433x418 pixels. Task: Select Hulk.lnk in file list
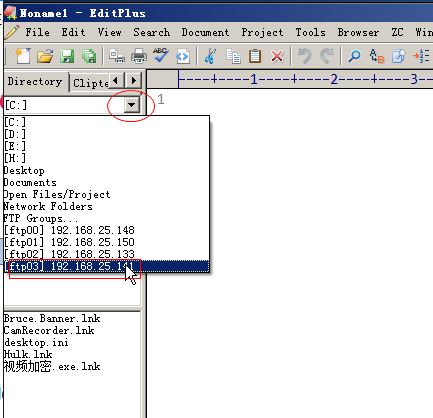[28, 354]
